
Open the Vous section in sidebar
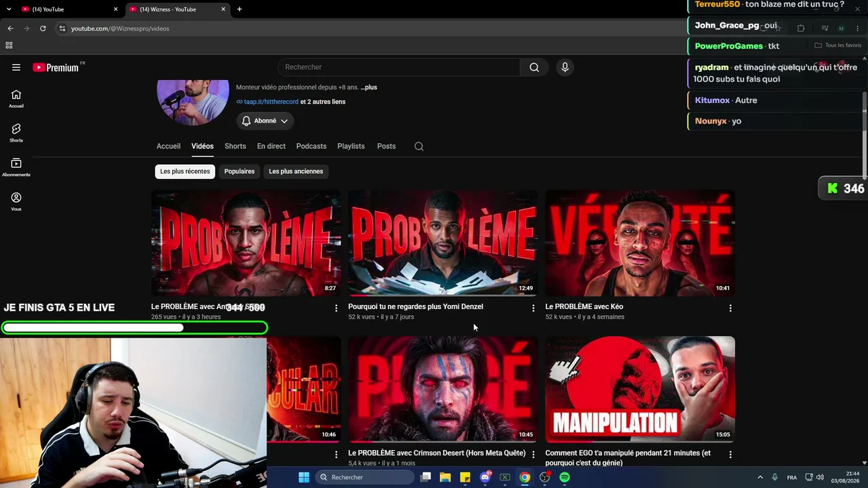tap(16, 201)
